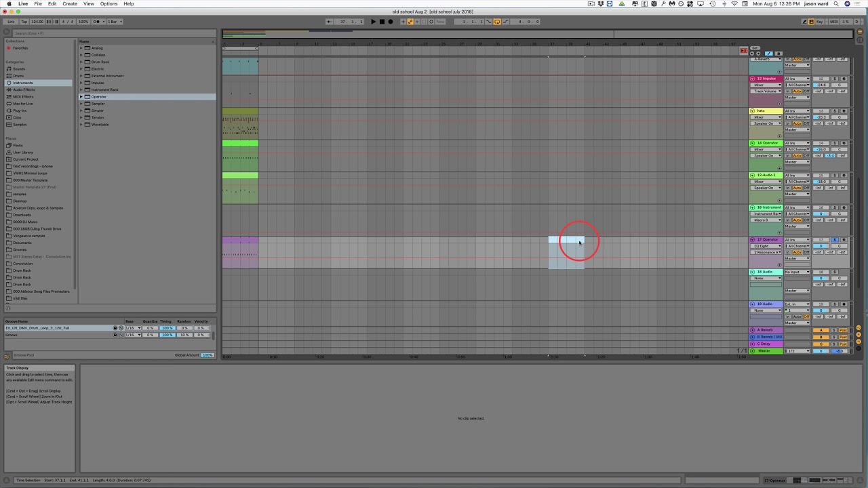Select the Sounds category

point(19,69)
